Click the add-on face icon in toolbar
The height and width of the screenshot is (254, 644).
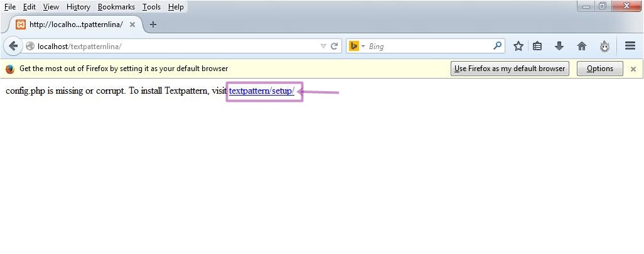click(x=604, y=46)
